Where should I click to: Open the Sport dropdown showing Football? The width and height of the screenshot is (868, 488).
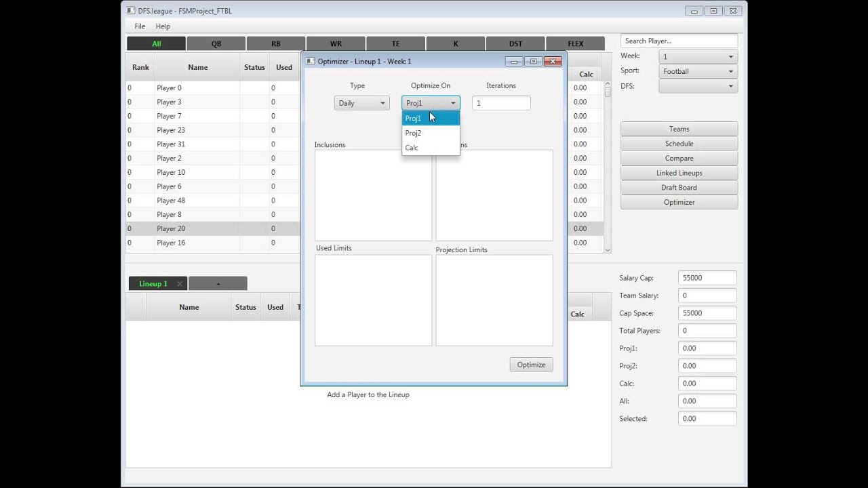tap(698, 71)
